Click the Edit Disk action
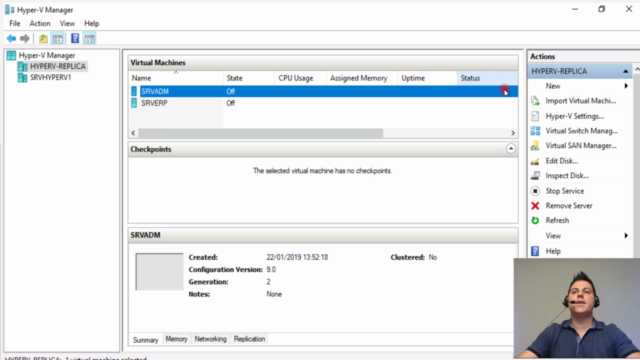Viewport: 640px width, 360px height. click(562, 161)
